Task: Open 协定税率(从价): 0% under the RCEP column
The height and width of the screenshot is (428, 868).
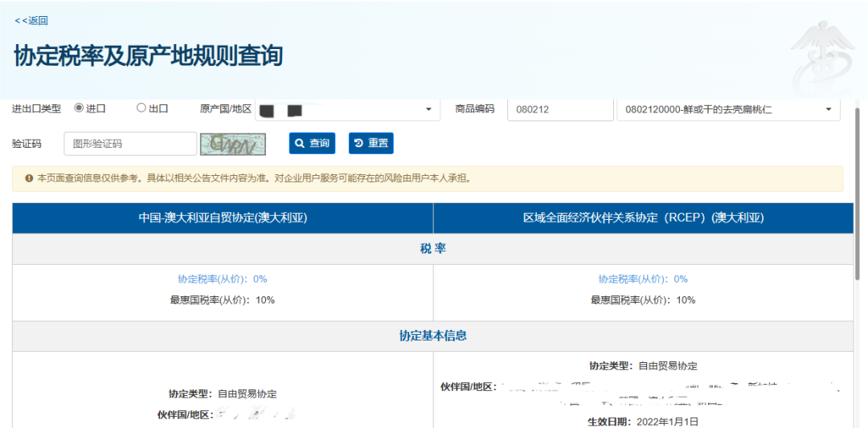Action: tap(643, 279)
